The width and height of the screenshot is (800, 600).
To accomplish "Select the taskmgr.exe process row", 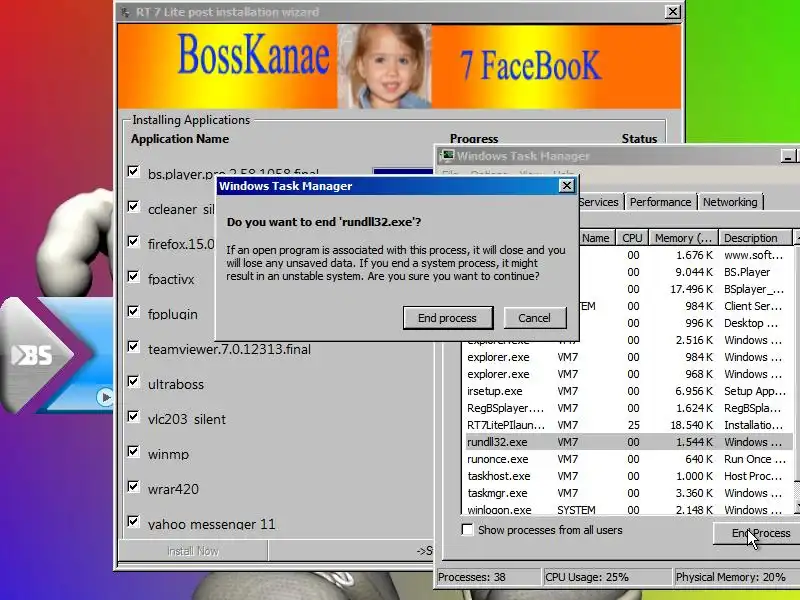I will click(629, 493).
